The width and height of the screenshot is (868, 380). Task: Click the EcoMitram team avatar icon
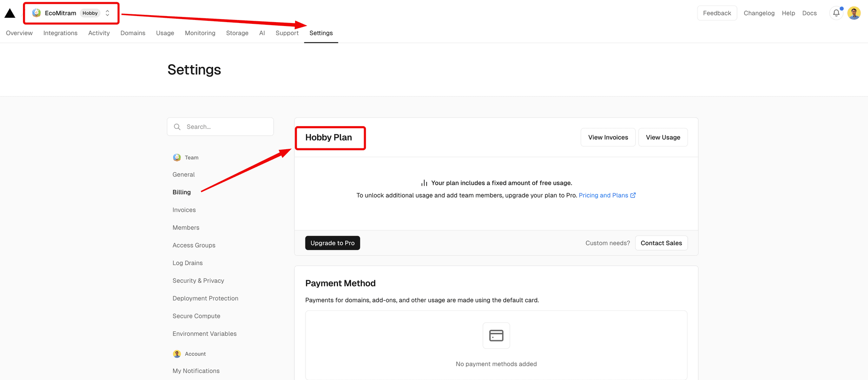coord(36,13)
